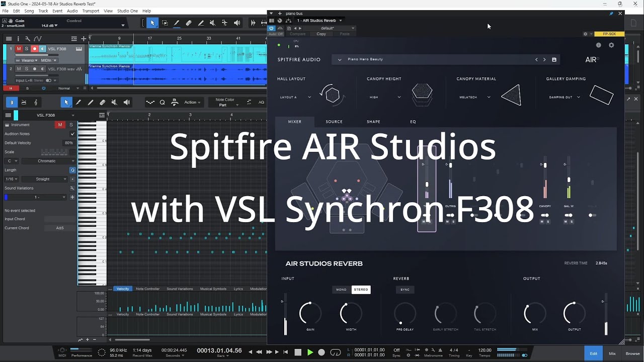Switch to SOURCE tab in plugin

click(x=334, y=122)
